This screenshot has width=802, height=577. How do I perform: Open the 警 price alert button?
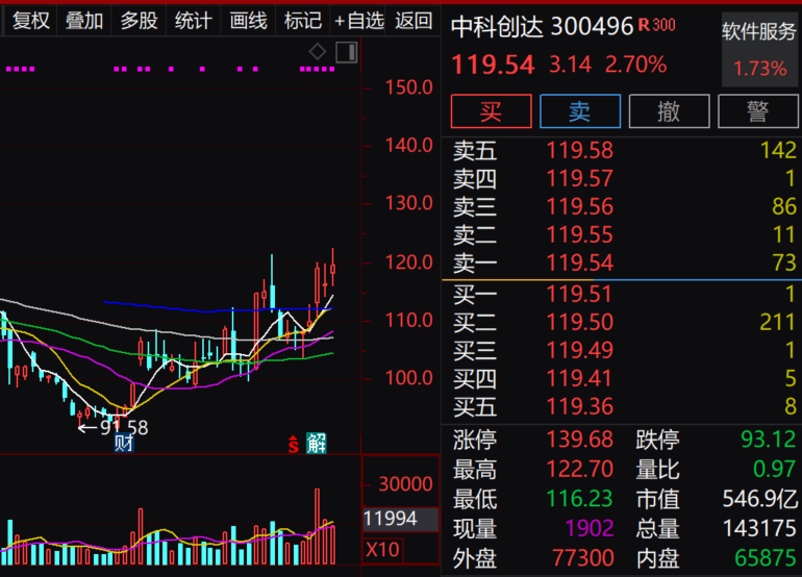[758, 111]
